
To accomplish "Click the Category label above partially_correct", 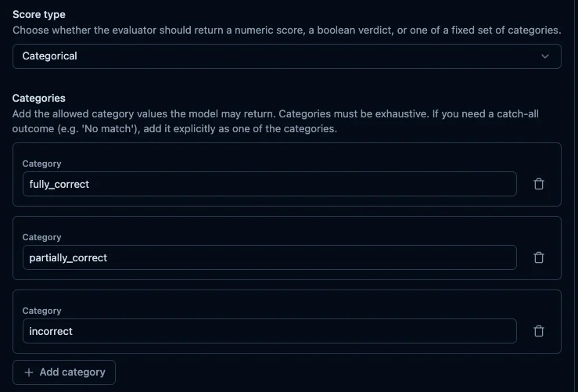I will pos(41,237).
